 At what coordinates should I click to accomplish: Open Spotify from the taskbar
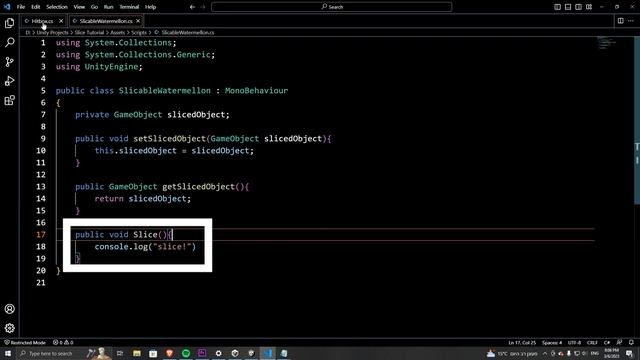click(186, 353)
